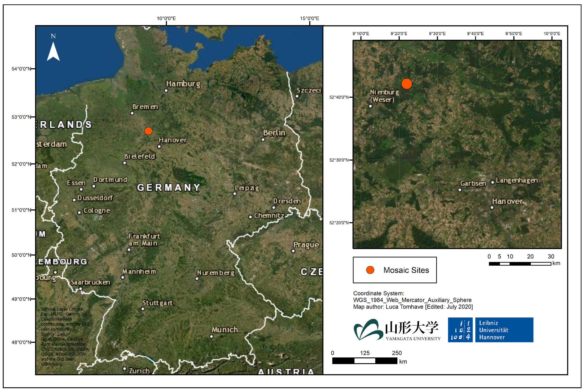Click the Leibniz Universität Hannover logo
The height and width of the screenshot is (392, 586).
click(x=490, y=330)
